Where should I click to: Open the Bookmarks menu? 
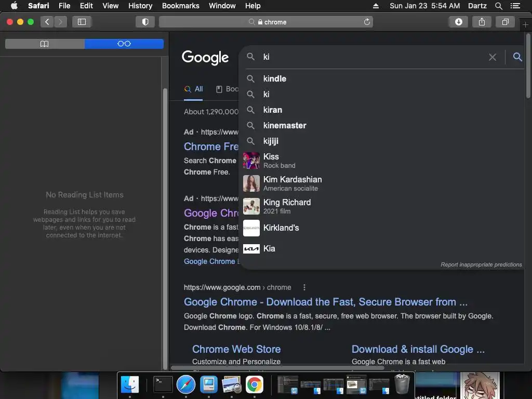tap(180, 6)
